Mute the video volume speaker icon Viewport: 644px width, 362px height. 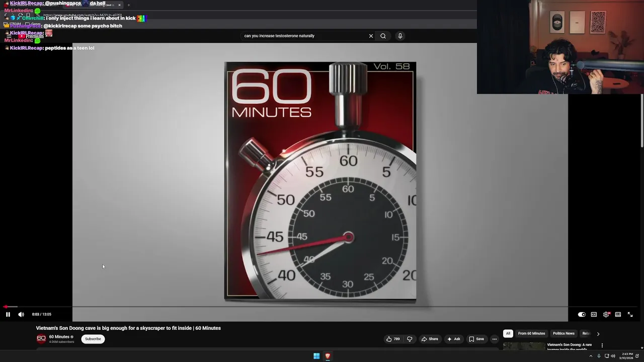coord(21,314)
